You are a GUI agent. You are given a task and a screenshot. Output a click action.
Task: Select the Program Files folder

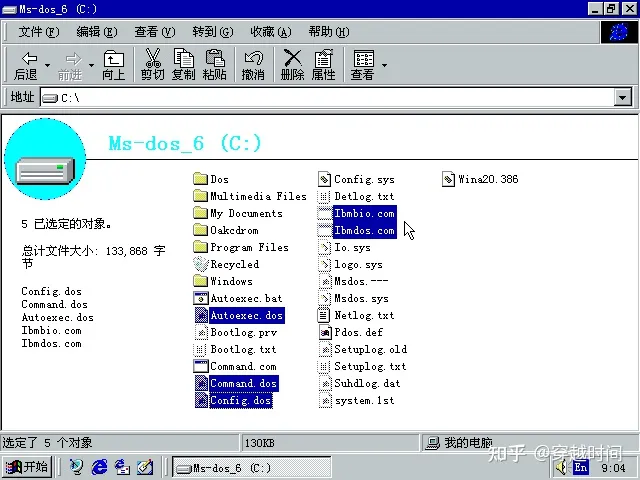[x=241, y=247]
